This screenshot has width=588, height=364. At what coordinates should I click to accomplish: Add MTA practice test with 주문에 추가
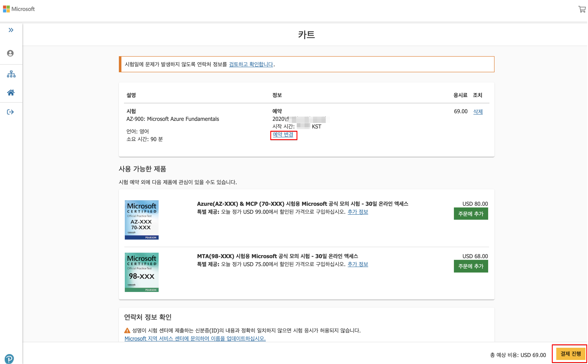(x=471, y=266)
